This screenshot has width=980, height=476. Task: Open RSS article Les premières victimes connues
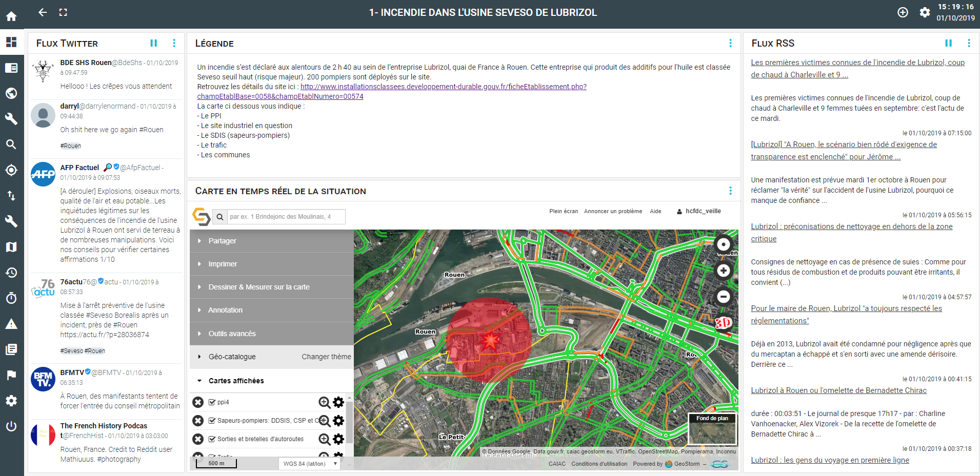[857, 68]
